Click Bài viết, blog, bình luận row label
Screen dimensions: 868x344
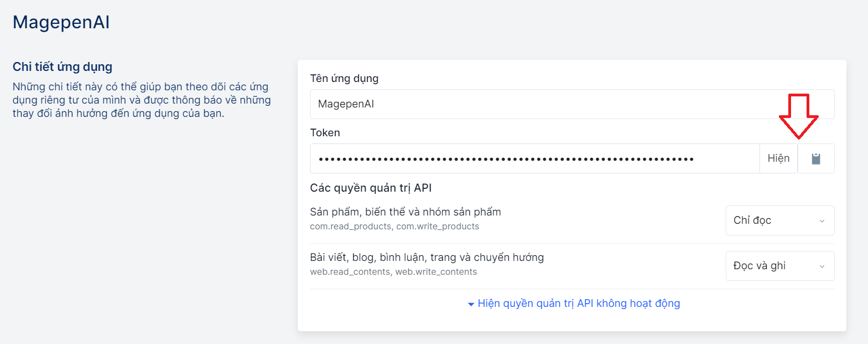click(427, 258)
